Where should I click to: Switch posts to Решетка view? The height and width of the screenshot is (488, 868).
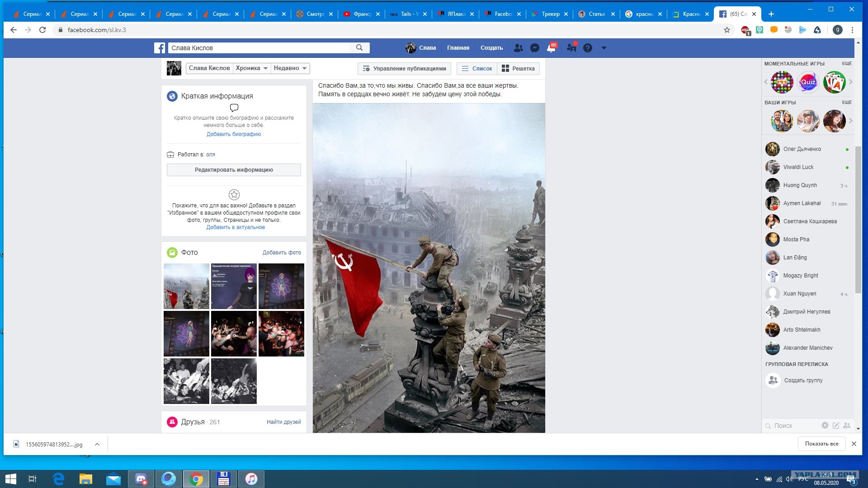[x=518, y=69]
